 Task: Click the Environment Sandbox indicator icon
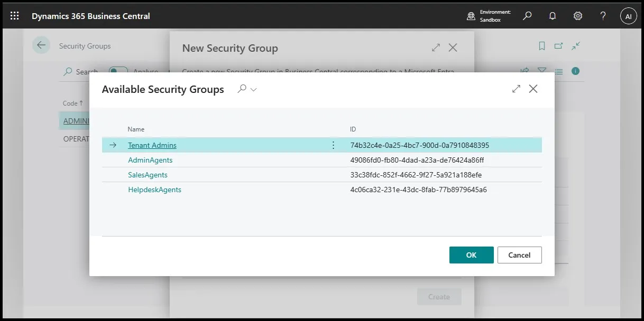[x=471, y=16]
